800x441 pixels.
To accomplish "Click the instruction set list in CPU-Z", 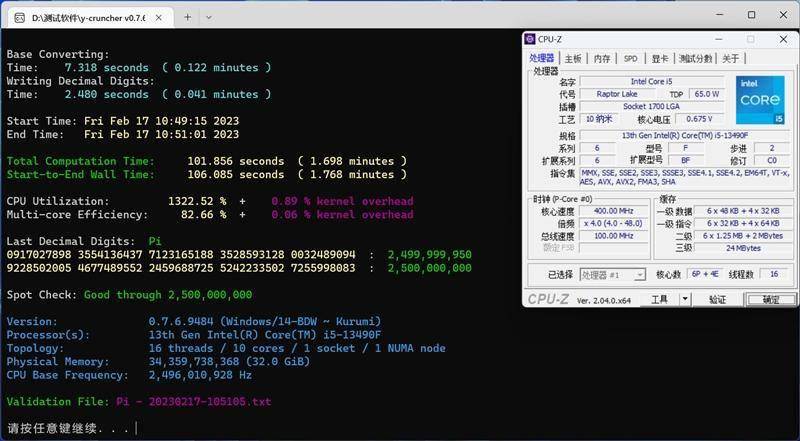I will pyautogui.click(x=684, y=177).
